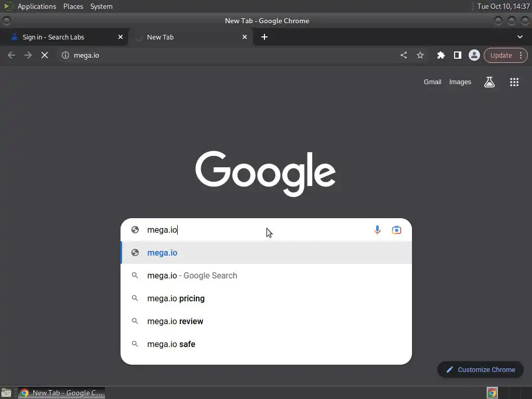The height and width of the screenshot is (399, 532).
Task: Expand the tab search dropdown arrow
Action: 520,37
